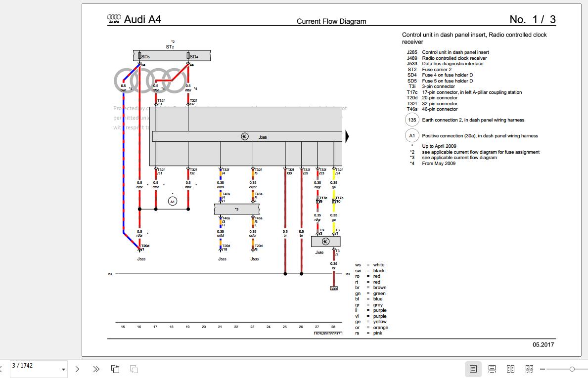Enable two-page continuous view mode
Screen dimensions: 588x378
529,369
